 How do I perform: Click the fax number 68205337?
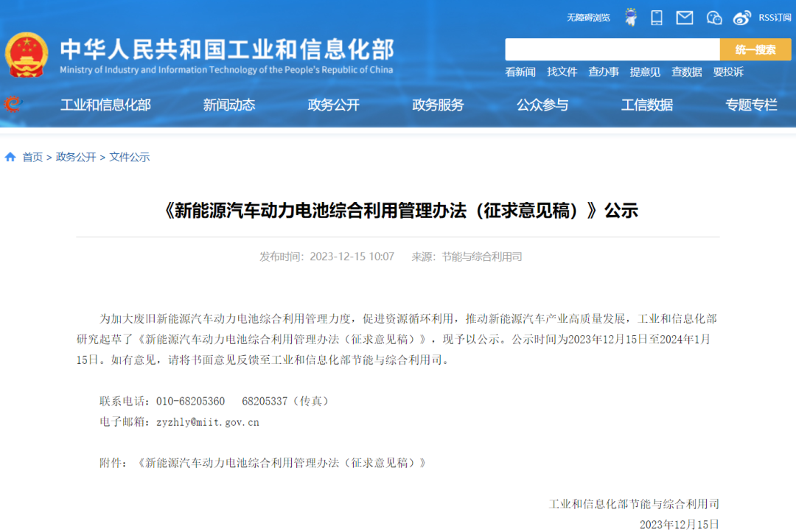point(265,401)
